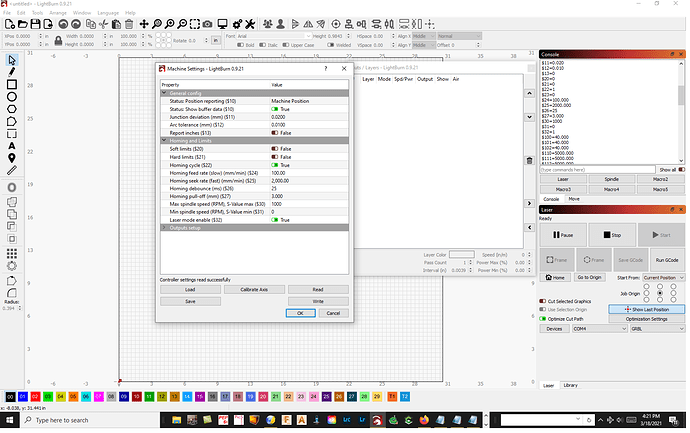Toggle the console Show all switch
690x433 pixels.
point(682,169)
